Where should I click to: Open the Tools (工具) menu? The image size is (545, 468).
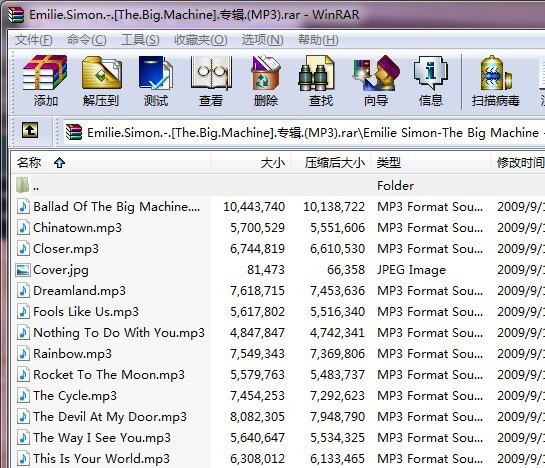[140, 40]
